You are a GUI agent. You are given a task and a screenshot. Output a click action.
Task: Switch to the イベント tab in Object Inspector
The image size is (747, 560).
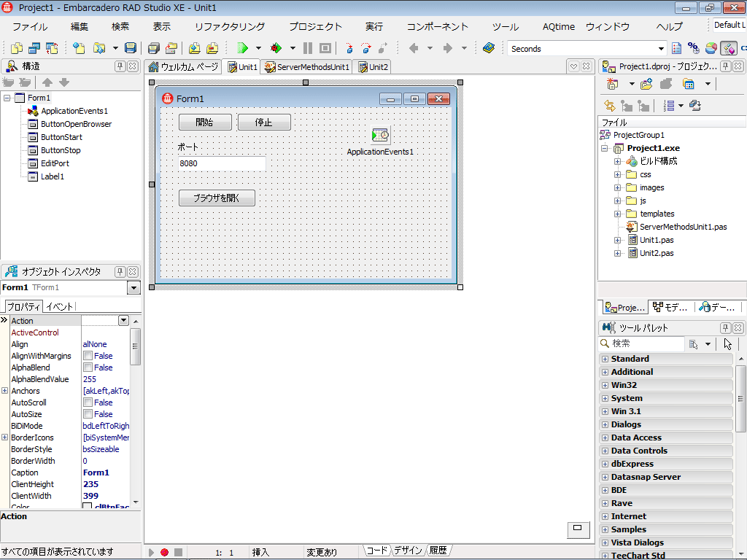coord(59,307)
